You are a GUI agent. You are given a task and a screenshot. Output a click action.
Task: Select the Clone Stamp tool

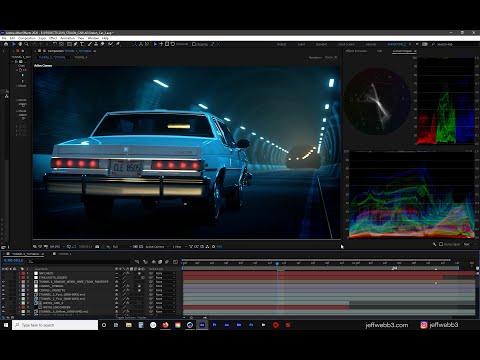tap(96, 44)
